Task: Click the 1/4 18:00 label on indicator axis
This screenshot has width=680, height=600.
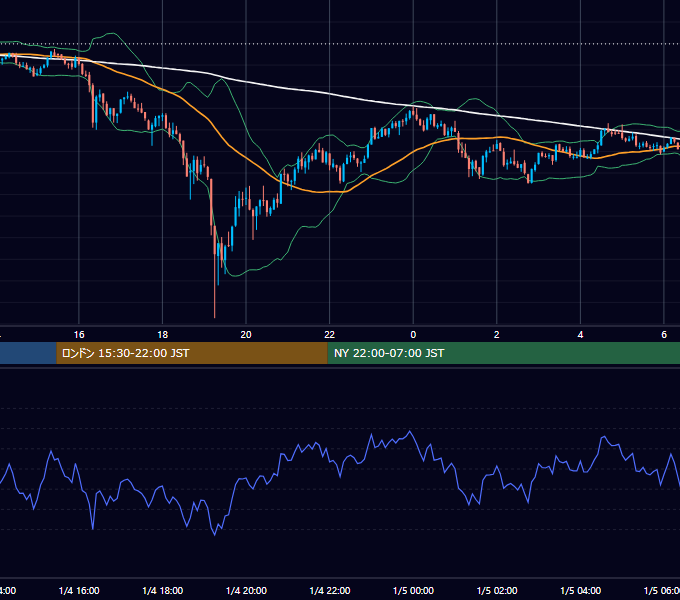Action: (x=163, y=590)
